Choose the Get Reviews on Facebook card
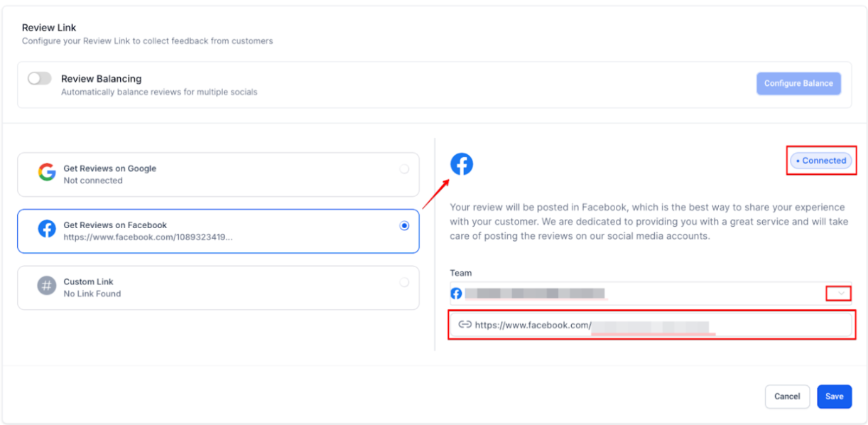 click(218, 231)
